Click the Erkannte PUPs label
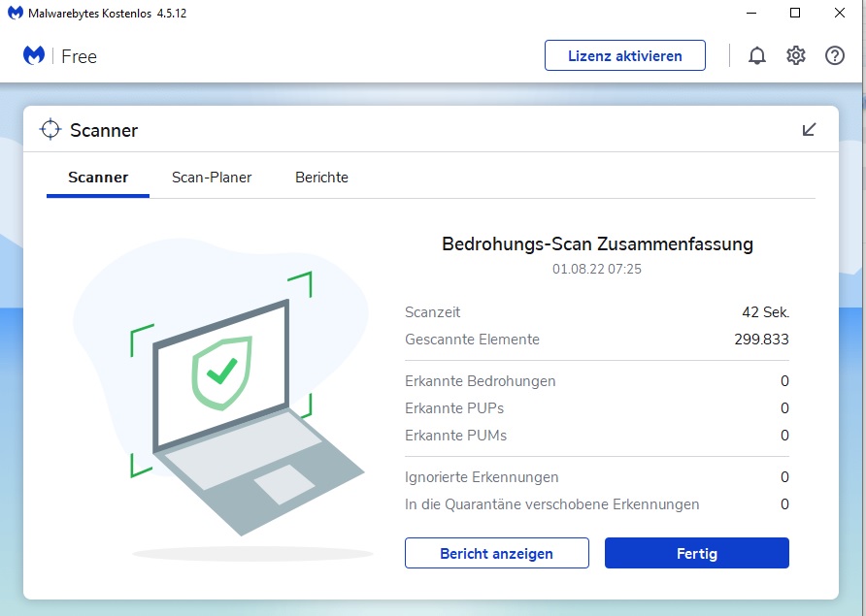This screenshot has height=616, width=866. (454, 408)
